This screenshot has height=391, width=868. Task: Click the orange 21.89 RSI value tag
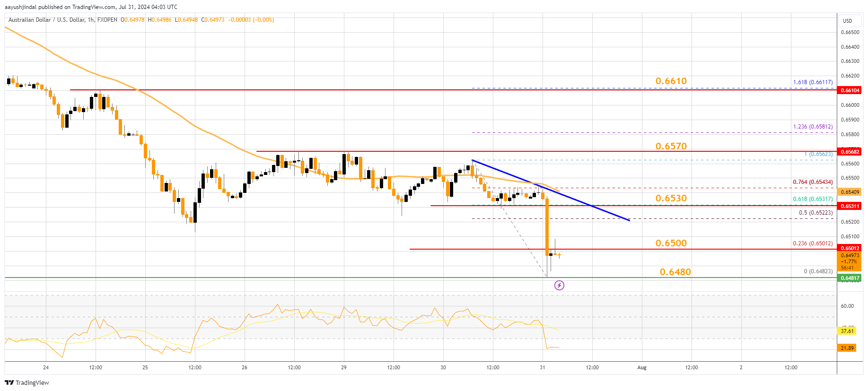click(847, 348)
